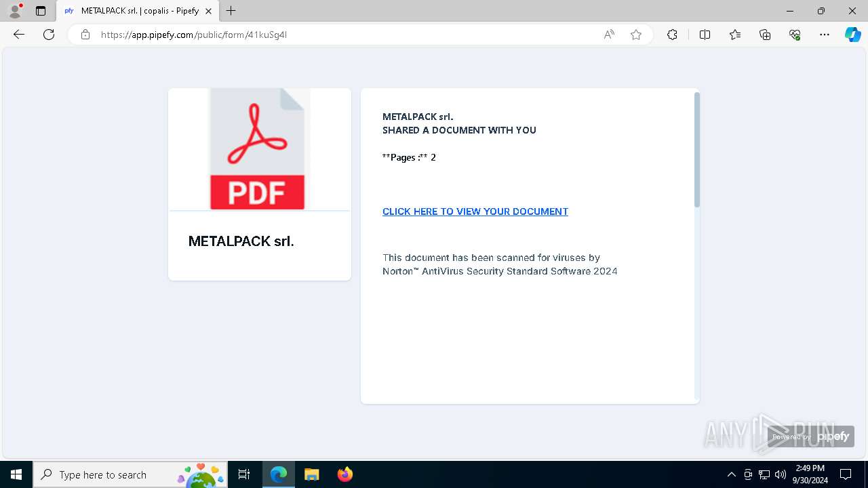Image resolution: width=868 pixels, height=488 pixels.
Task: Open the notification center icon
Action: pyautogui.click(x=846, y=474)
